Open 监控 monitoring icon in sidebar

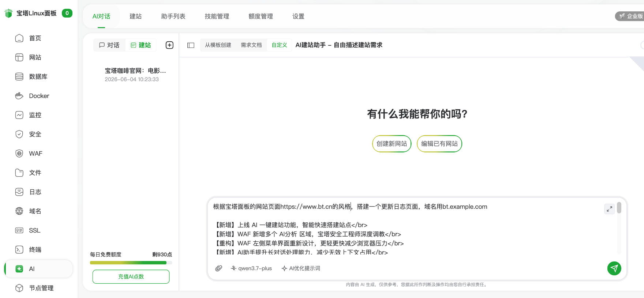coord(19,115)
